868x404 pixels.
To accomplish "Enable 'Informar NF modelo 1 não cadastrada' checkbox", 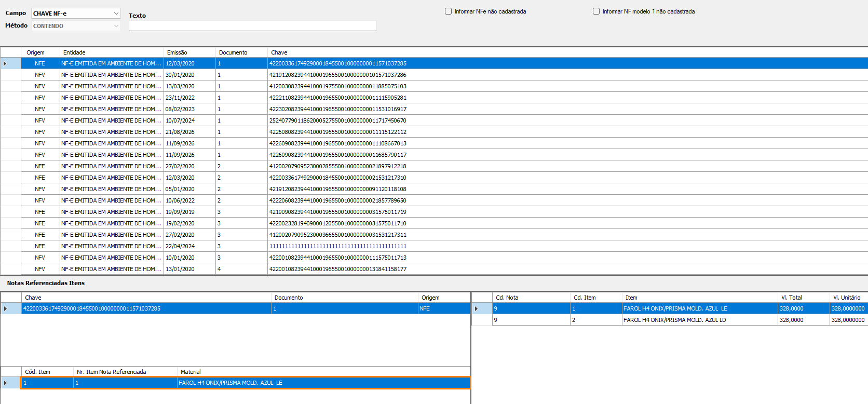I will click(x=596, y=11).
